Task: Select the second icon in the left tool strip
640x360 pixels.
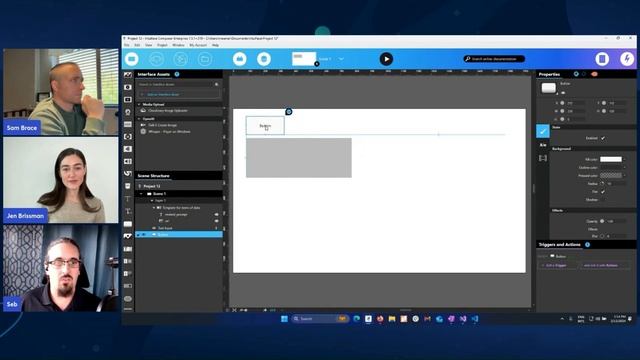Action: 128,87
